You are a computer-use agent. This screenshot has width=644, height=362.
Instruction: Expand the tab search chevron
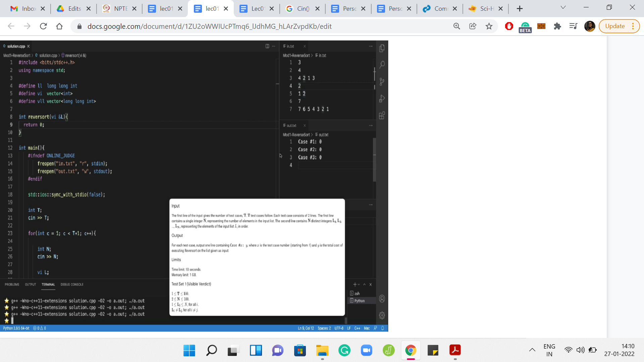(563, 8)
